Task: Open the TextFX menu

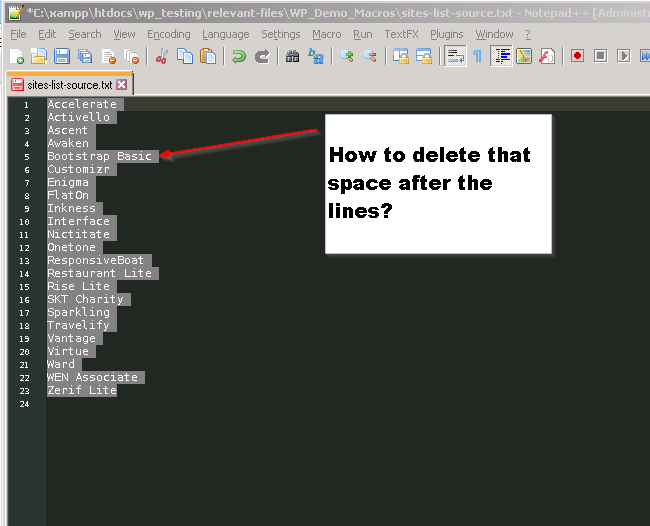Action: (401, 34)
